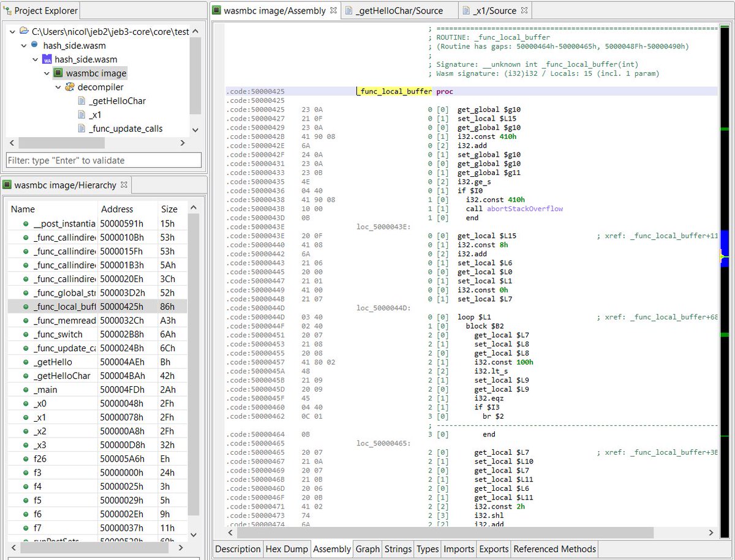Collapse the nested hash_side.wasm unit node
The width and height of the screenshot is (735, 560).
(36, 59)
